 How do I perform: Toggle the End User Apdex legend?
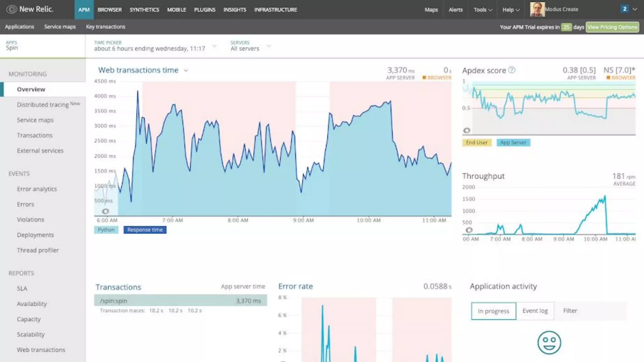477,143
